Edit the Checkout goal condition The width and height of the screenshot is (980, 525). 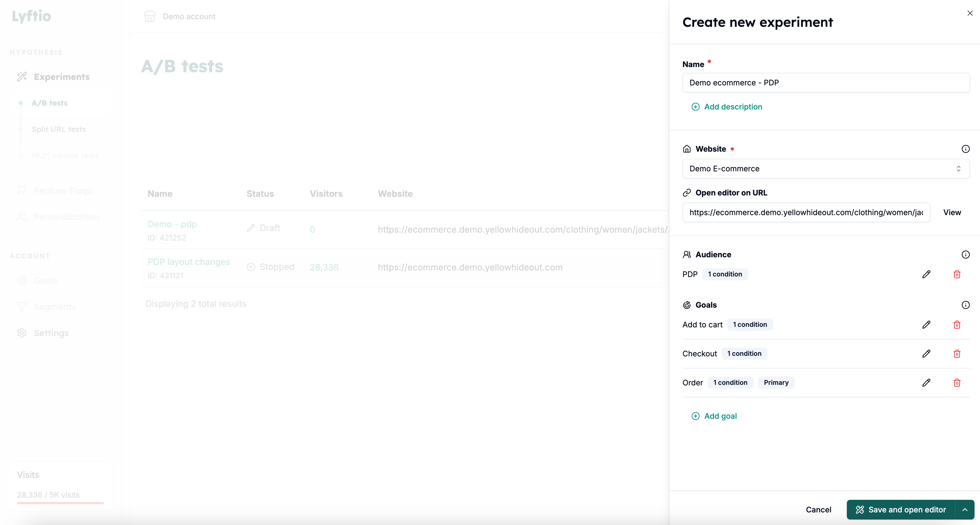(926, 354)
